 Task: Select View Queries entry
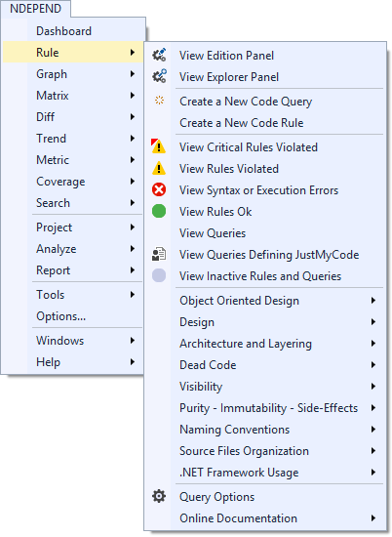[x=213, y=233]
